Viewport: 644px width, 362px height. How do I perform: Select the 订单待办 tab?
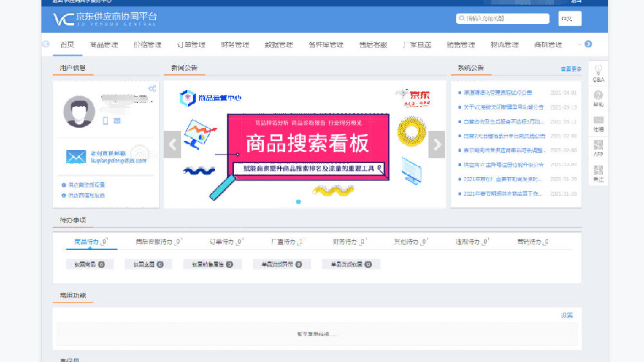pyautogui.click(x=226, y=242)
